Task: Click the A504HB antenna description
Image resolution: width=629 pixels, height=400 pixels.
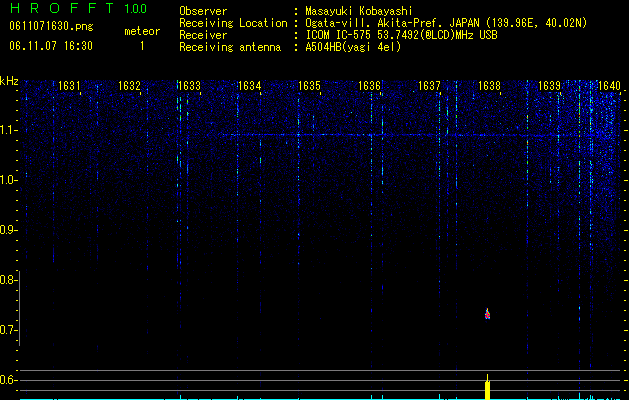Action: [x=353, y=47]
